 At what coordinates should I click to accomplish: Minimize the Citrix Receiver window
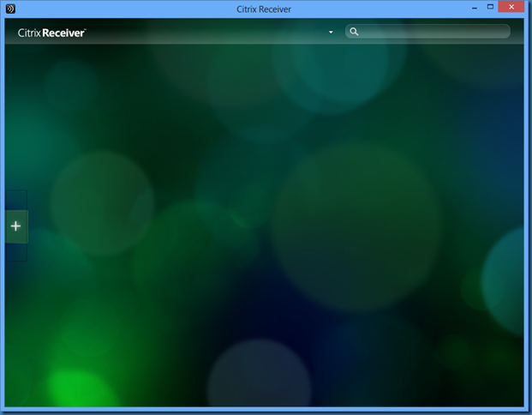475,8
